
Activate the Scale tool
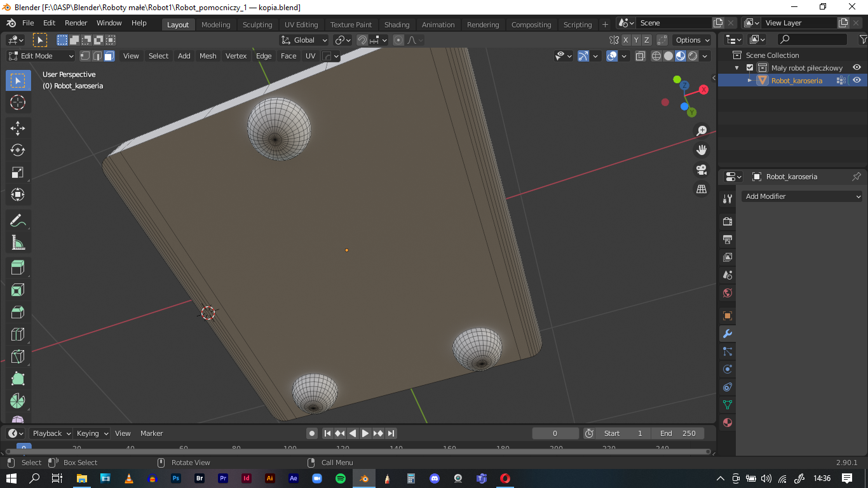click(x=18, y=172)
